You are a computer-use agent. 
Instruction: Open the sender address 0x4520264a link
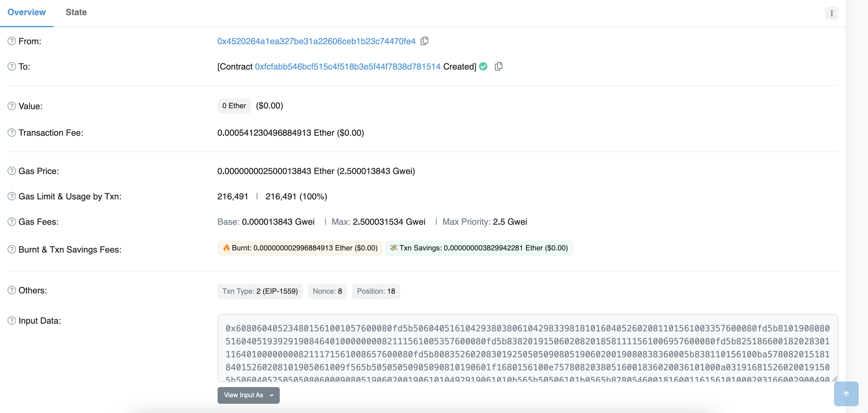(316, 41)
